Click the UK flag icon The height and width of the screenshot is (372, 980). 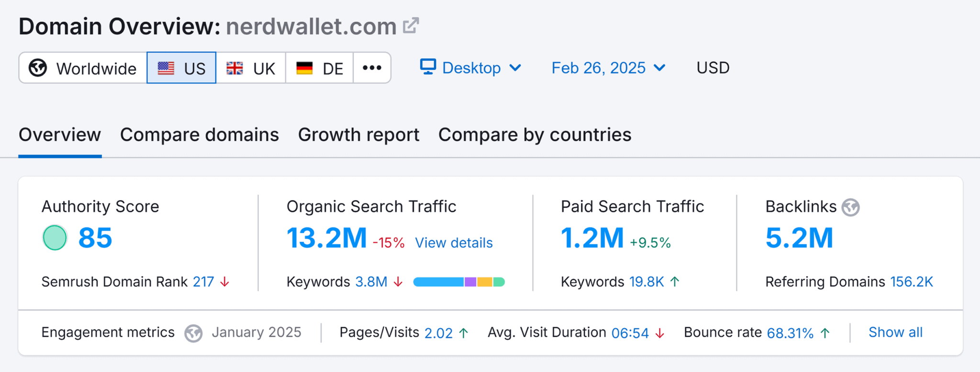click(234, 68)
